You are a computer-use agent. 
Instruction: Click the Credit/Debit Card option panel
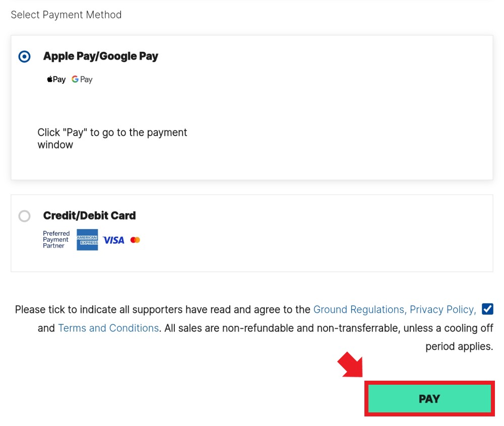tap(252, 233)
